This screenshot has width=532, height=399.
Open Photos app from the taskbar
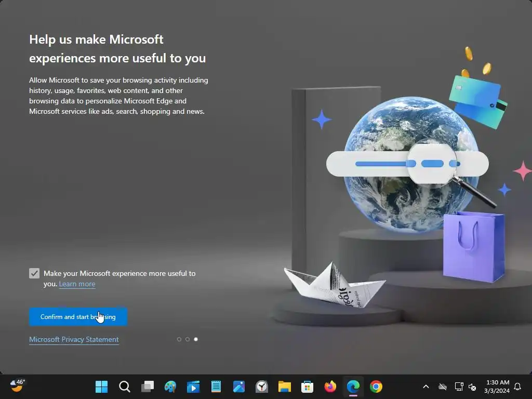[x=239, y=387]
